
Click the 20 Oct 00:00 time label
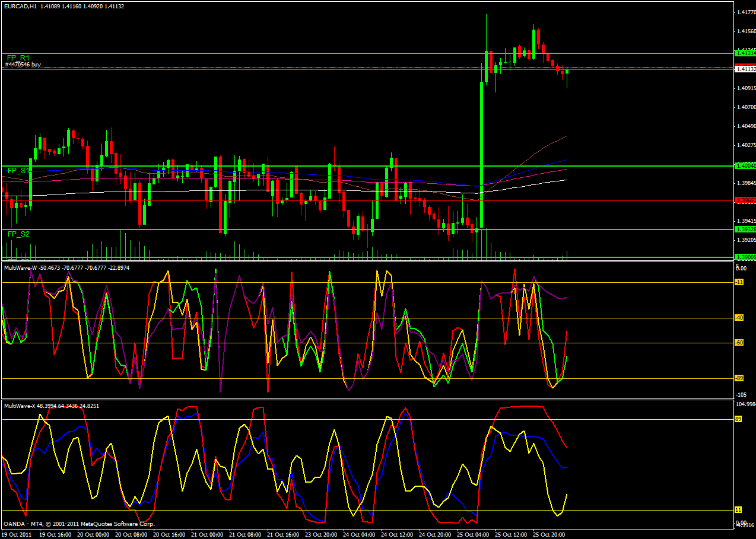pyautogui.click(x=93, y=534)
